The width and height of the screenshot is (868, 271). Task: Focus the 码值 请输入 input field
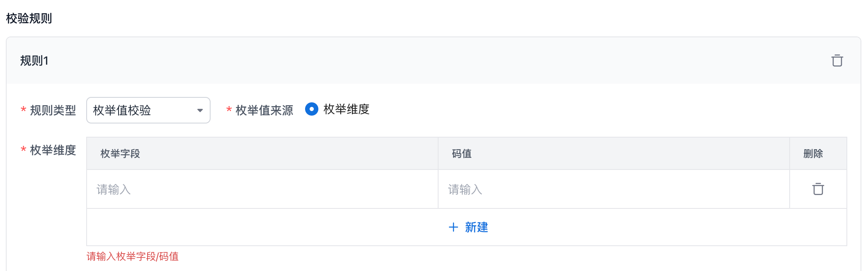click(x=613, y=189)
